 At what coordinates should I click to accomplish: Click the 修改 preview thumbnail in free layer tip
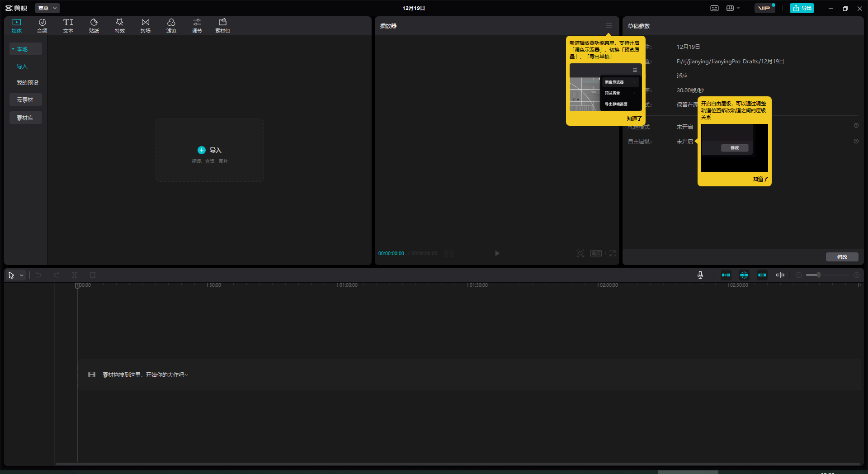tap(735, 148)
